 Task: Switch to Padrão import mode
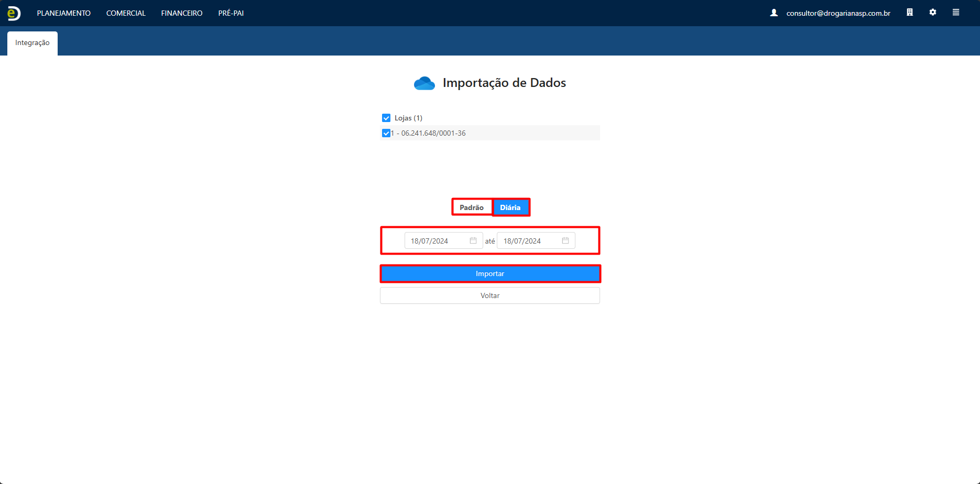click(472, 207)
